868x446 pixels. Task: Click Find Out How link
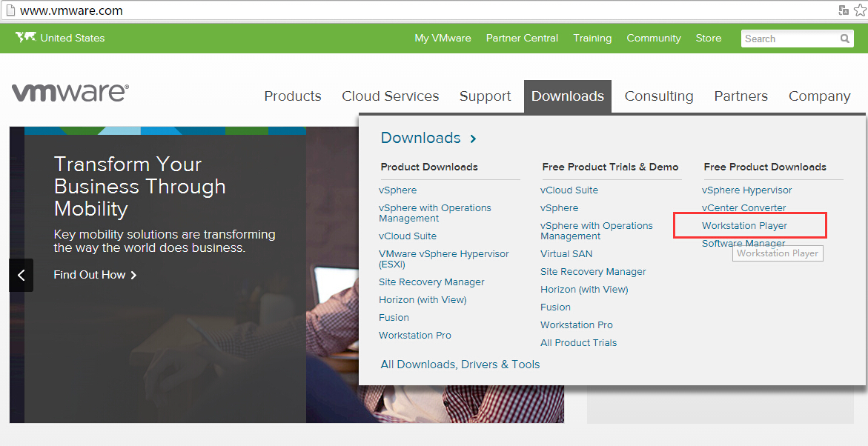(95, 274)
